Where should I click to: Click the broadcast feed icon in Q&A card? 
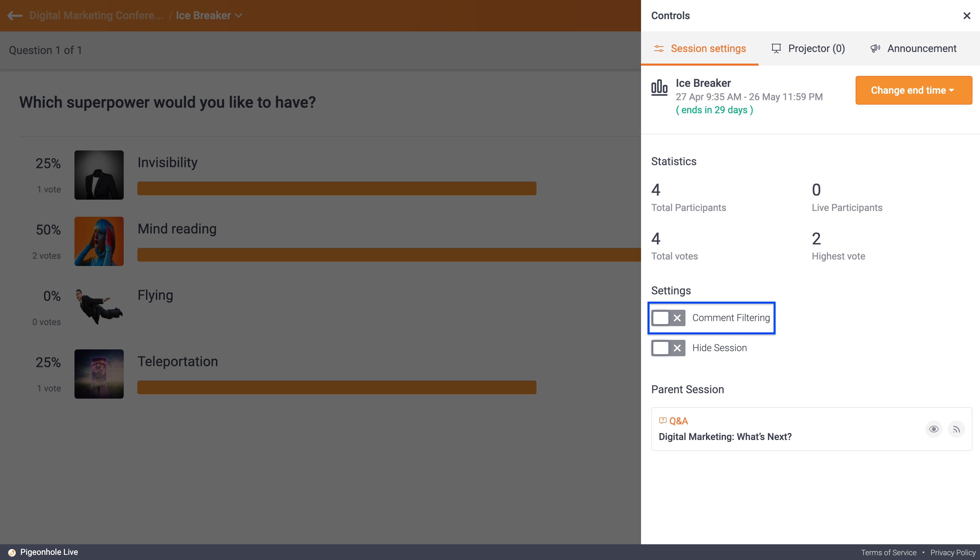pyautogui.click(x=956, y=429)
